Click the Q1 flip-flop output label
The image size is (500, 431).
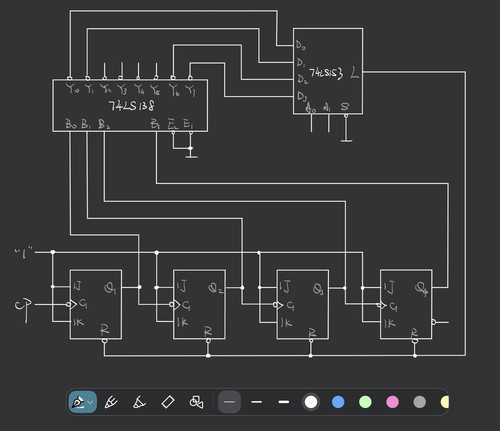click(110, 288)
